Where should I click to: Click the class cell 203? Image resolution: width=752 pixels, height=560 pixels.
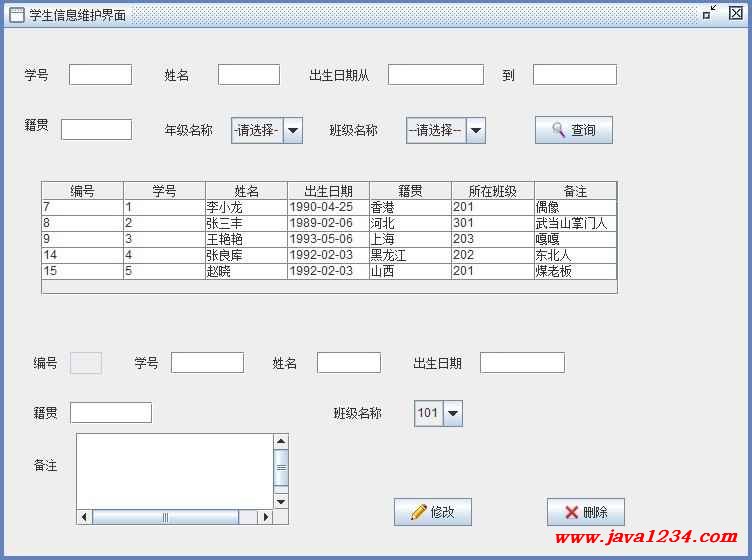(493, 239)
